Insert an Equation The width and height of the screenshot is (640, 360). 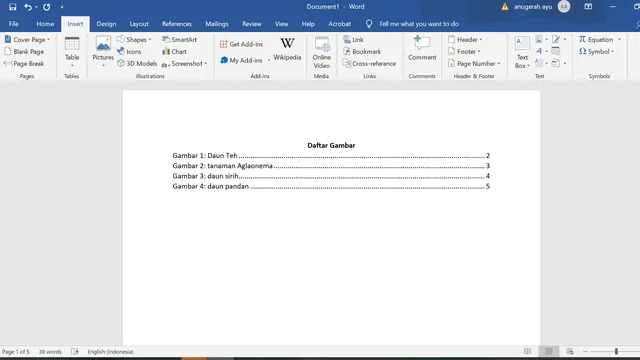pos(596,40)
